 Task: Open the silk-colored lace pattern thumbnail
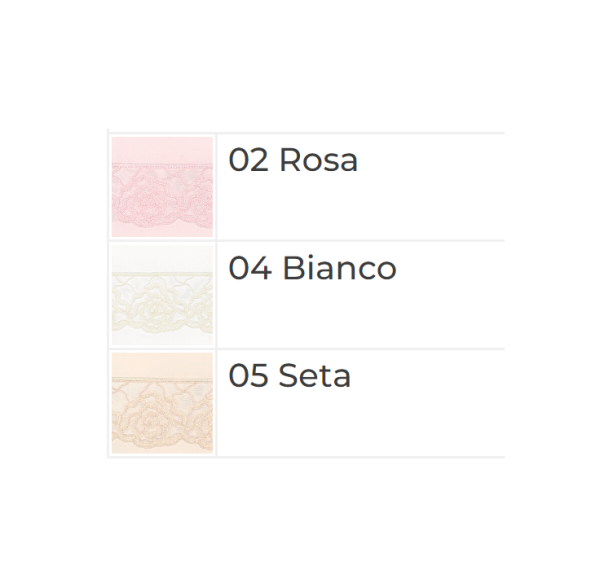click(162, 403)
